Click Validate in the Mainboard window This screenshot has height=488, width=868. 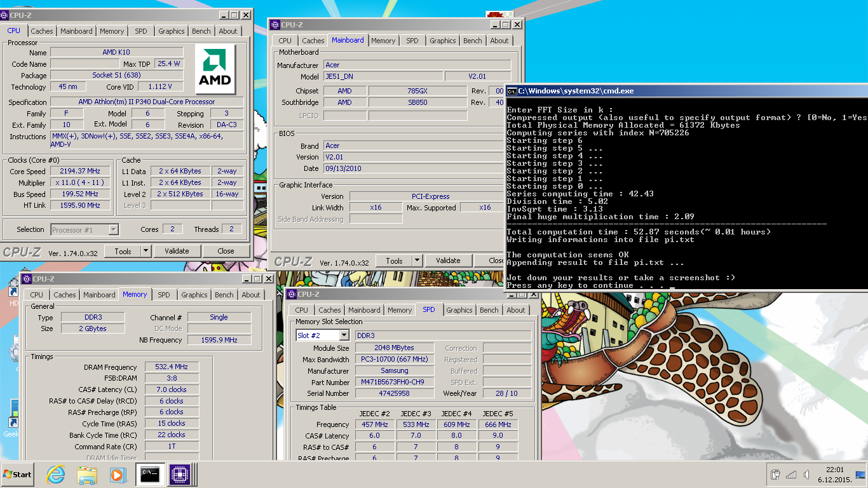[448, 261]
